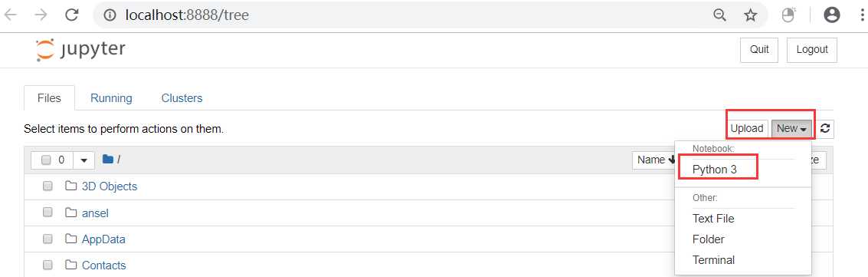The height and width of the screenshot is (277, 868).
Task: Select the AppData folder checkbox
Action: click(47, 239)
